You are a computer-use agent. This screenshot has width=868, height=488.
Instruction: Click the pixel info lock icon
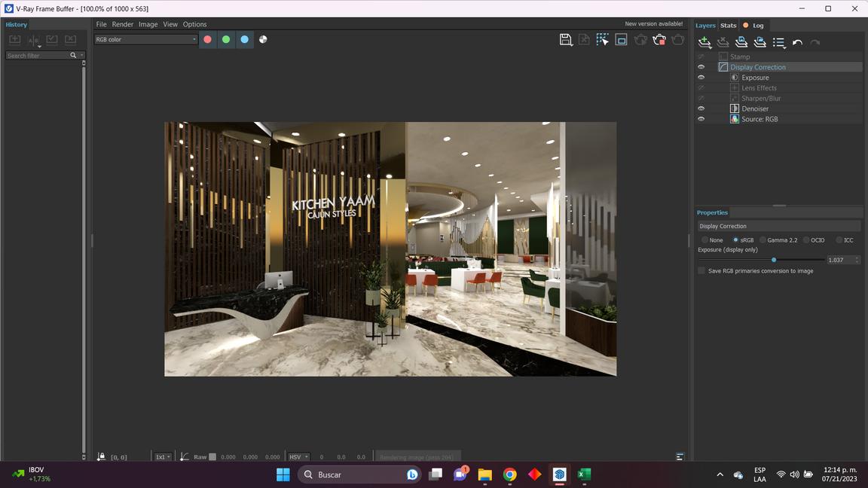coord(101,456)
